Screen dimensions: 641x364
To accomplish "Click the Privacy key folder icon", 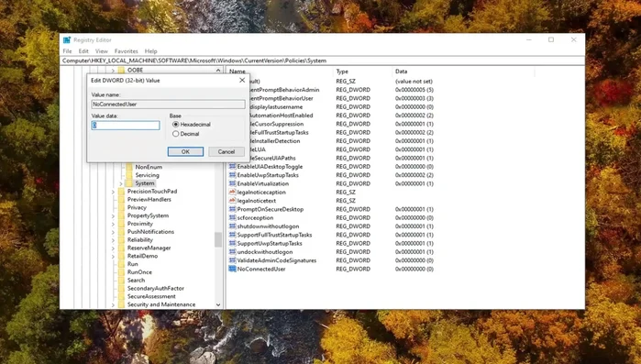I will [121, 207].
